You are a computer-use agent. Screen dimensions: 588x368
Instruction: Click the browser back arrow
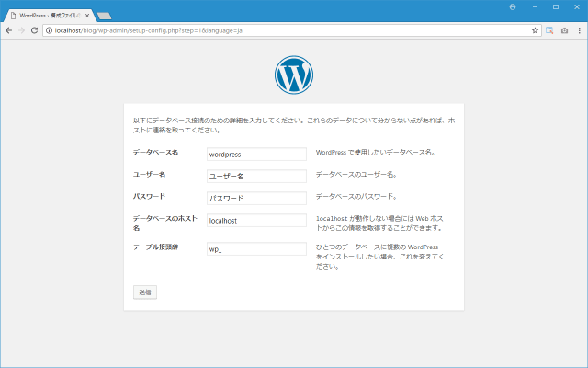pos(8,30)
